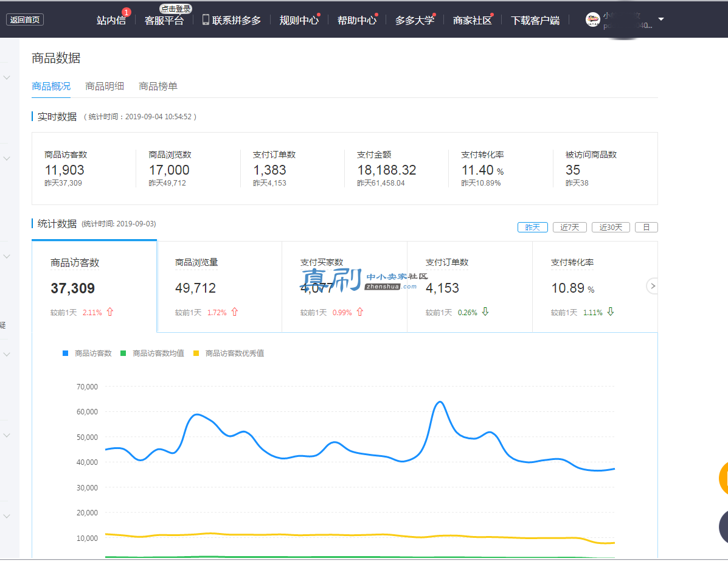
Task: Expand the account dropdown arrow
Action: click(x=661, y=19)
